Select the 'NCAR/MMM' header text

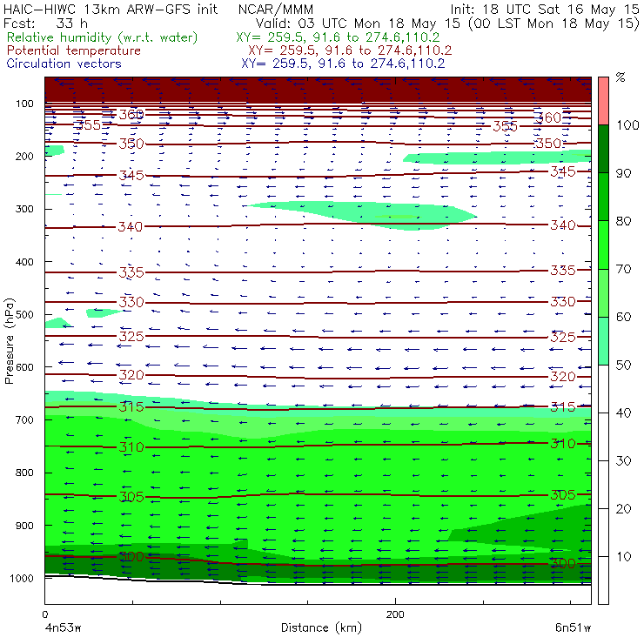[276, 9]
